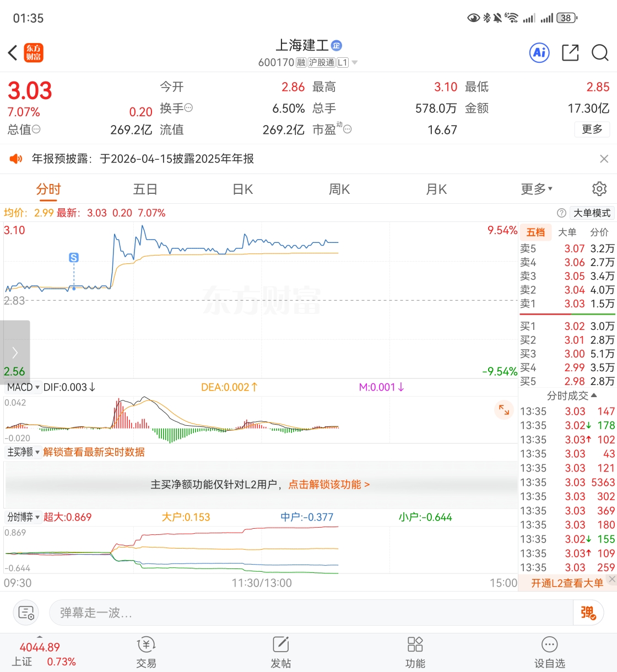
Task: Tap 点击解锁该功能 link
Action: (x=329, y=484)
